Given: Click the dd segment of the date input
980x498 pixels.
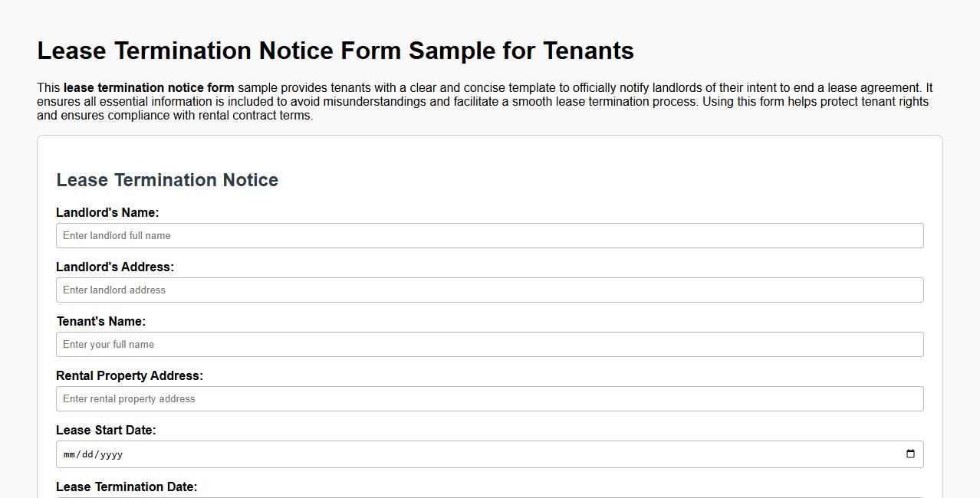Looking at the screenshot, I should point(87,454).
